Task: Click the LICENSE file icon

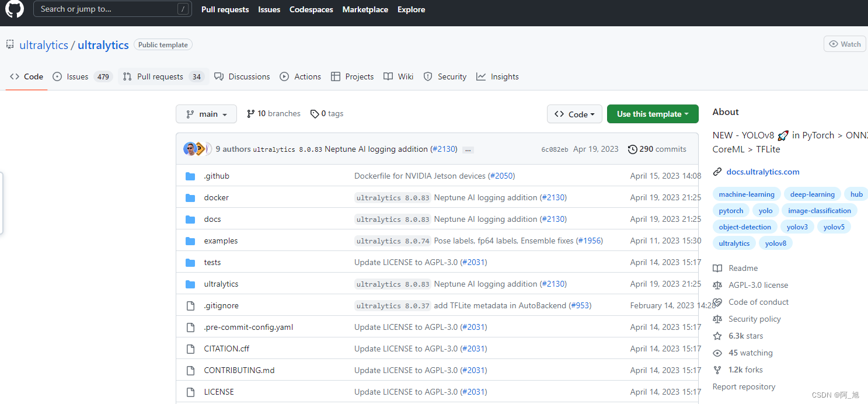Action: [190, 392]
